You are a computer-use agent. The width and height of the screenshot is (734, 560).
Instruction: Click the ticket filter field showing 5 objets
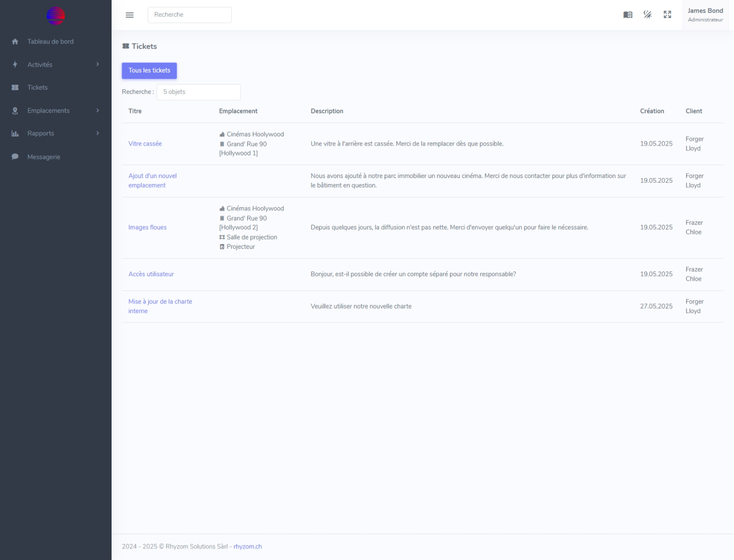[199, 92]
